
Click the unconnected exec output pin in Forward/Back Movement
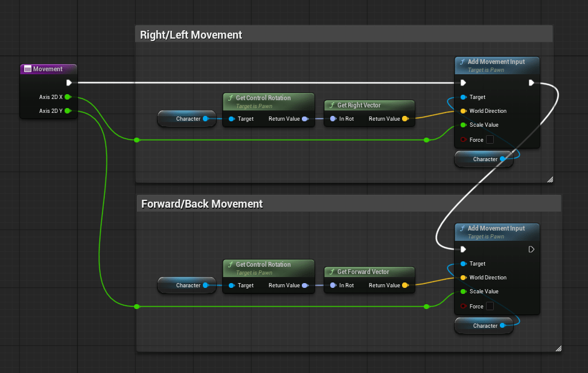point(531,249)
